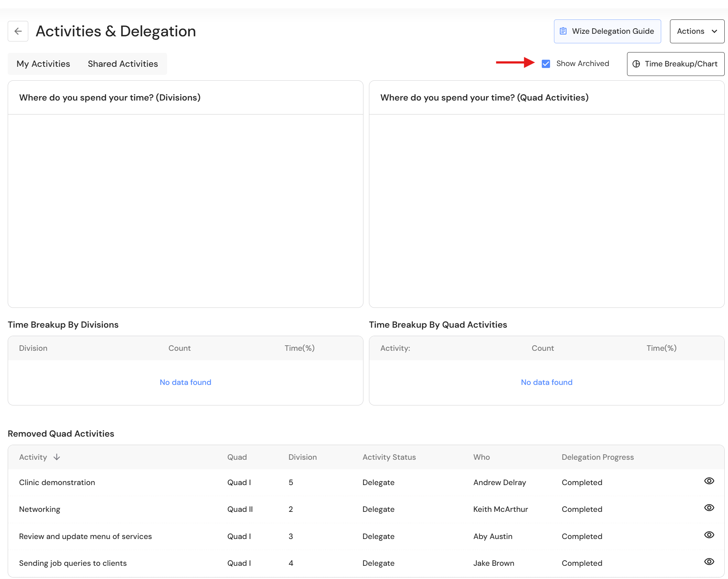Click the Delegation Progress column header
Image resolution: width=728 pixels, height=579 pixels.
(x=598, y=457)
